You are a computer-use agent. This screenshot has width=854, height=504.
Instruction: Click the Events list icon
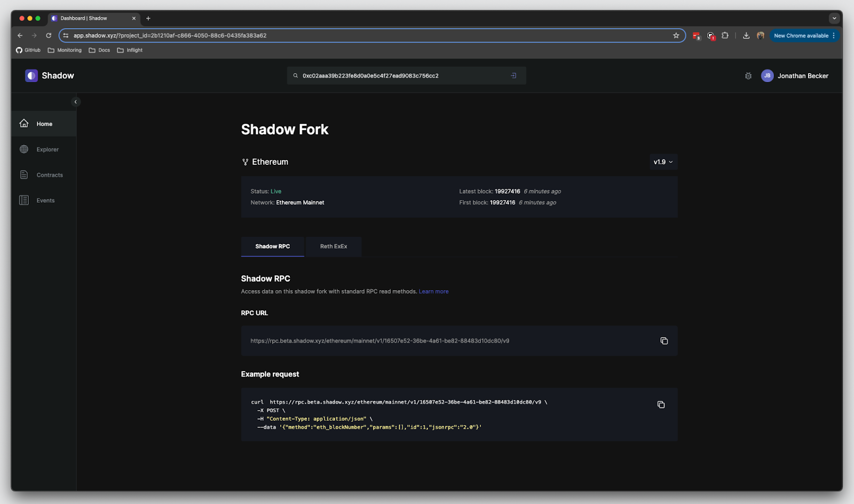pos(24,200)
